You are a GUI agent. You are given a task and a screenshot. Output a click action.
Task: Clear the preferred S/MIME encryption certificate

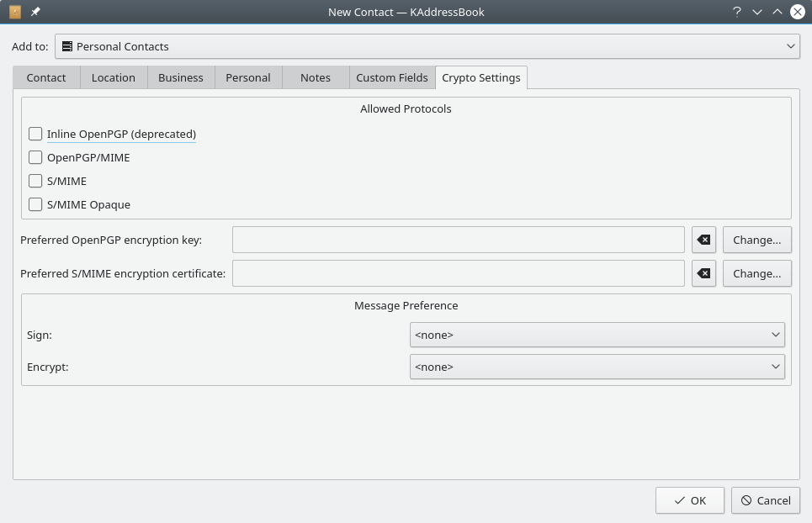(x=704, y=273)
